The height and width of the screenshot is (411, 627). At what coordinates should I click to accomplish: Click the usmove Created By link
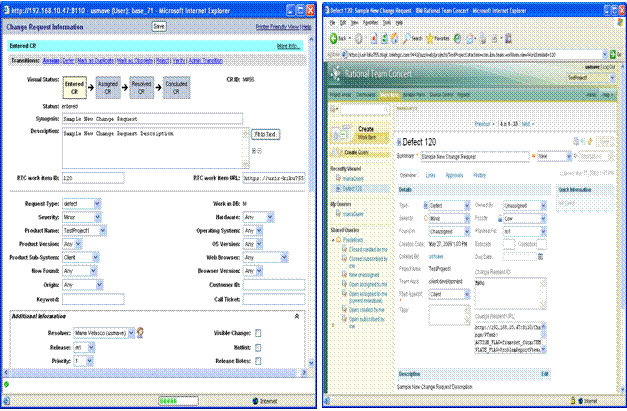(436, 257)
